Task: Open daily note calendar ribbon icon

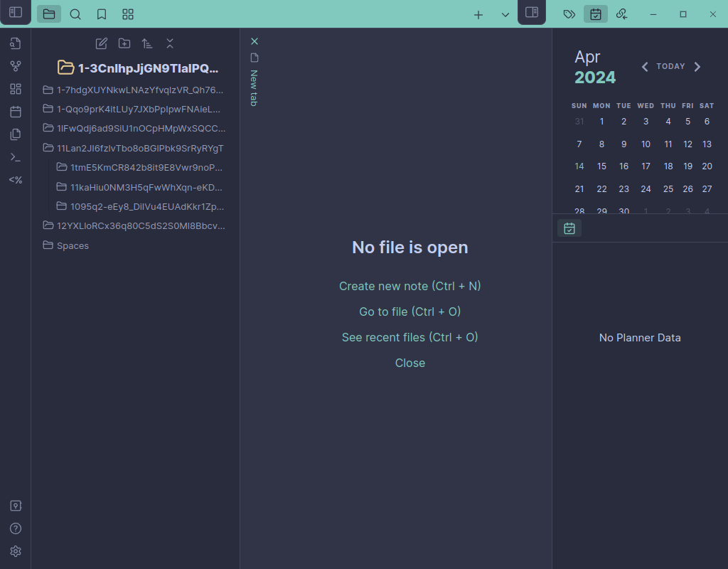Action: click(16, 112)
